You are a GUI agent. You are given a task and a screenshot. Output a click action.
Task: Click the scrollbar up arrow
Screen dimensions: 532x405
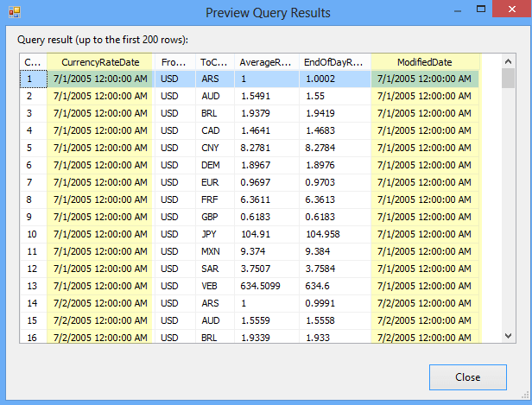[508, 62]
